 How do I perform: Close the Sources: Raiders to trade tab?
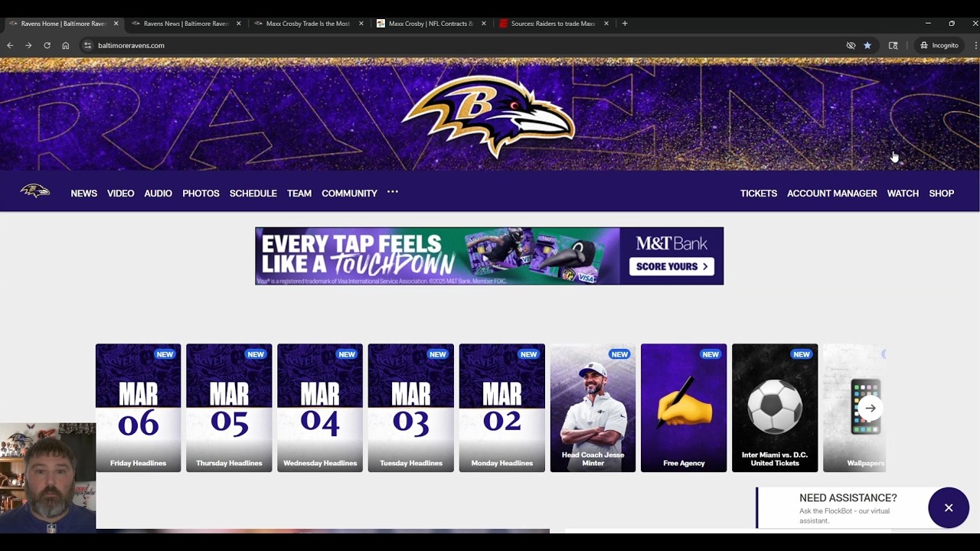(x=606, y=24)
